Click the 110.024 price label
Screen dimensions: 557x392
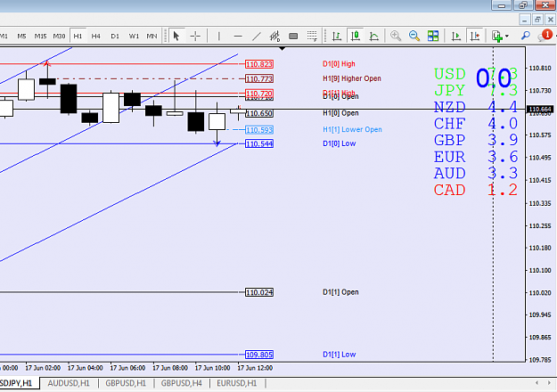tap(259, 292)
